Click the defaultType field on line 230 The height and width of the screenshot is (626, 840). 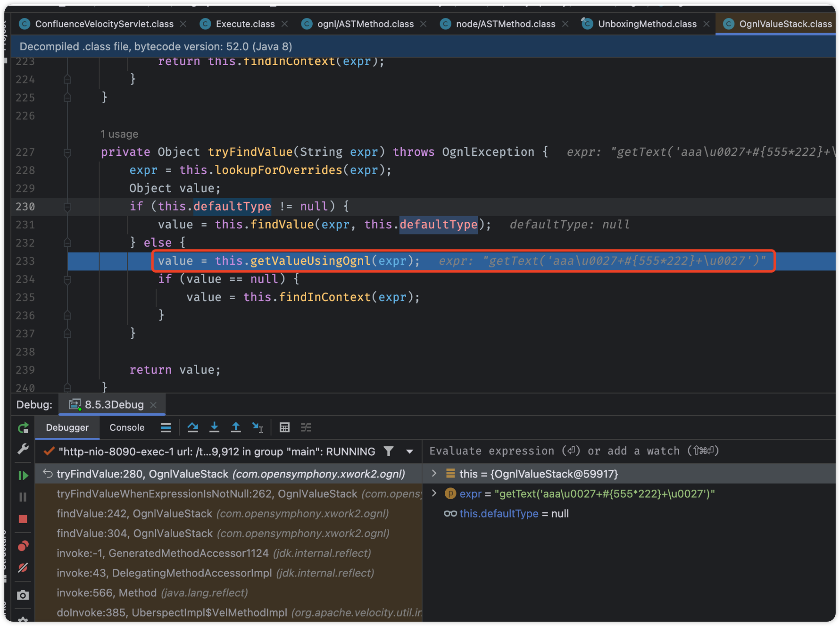pyautogui.click(x=232, y=206)
